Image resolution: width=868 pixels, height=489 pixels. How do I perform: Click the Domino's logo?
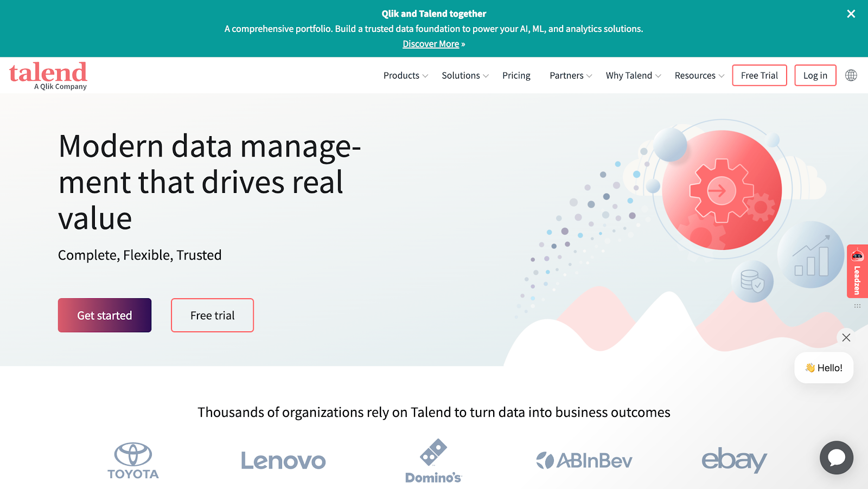[x=433, y=461]
